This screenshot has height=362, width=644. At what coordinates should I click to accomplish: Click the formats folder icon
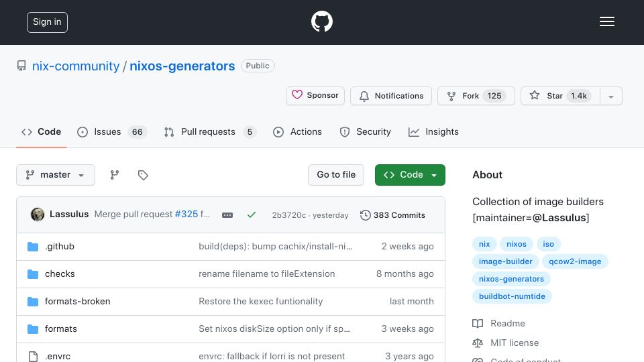point(33,329)
